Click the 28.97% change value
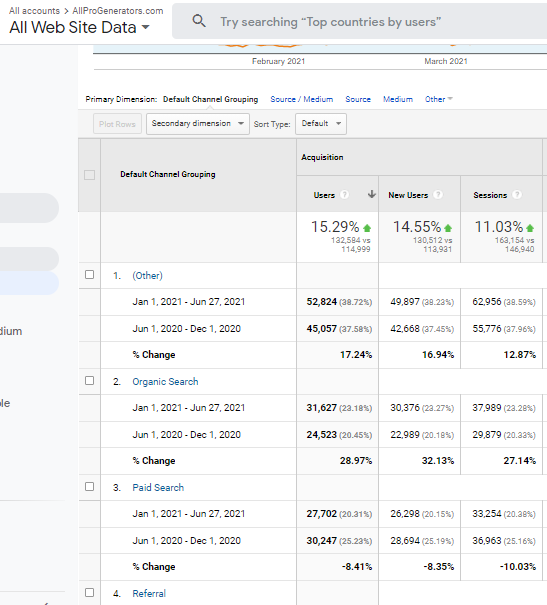The image size is (547, 605). [x=356, y=461]
